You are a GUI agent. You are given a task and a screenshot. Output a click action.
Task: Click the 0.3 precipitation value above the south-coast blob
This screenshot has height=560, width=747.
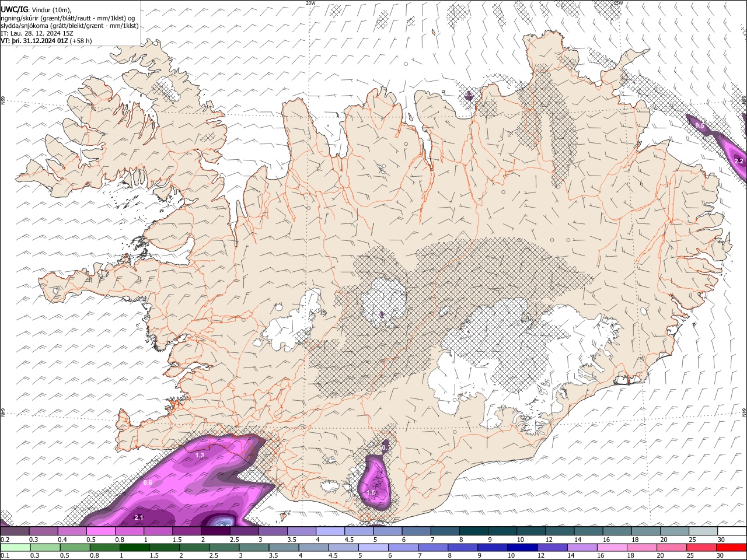click(386, 447)
